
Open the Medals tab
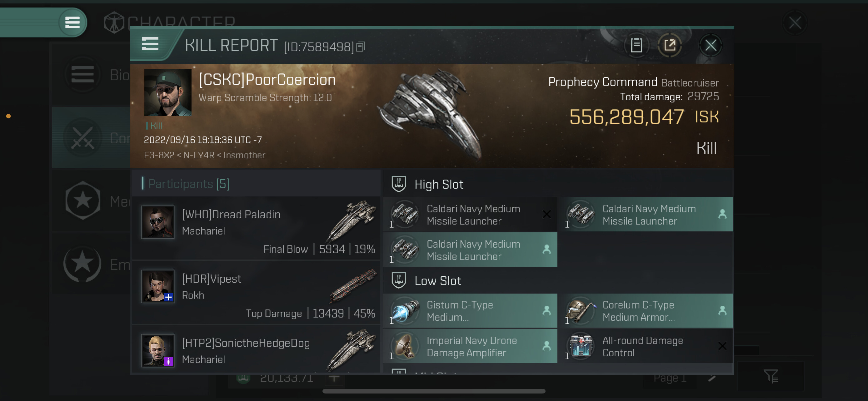91,201
